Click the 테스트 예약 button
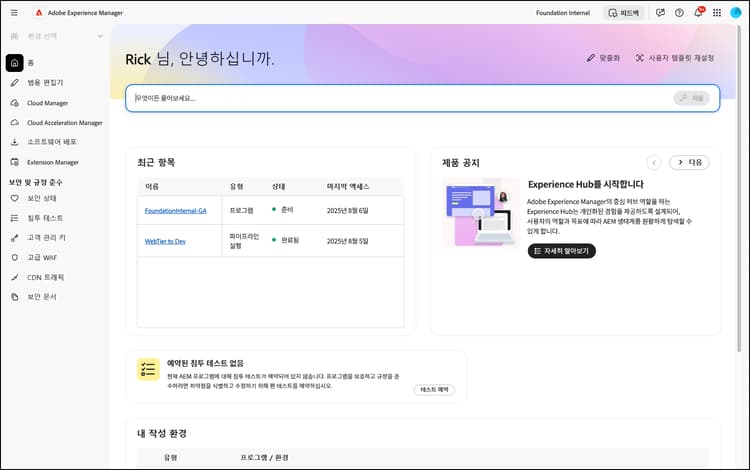 click(x=434, y=390)
